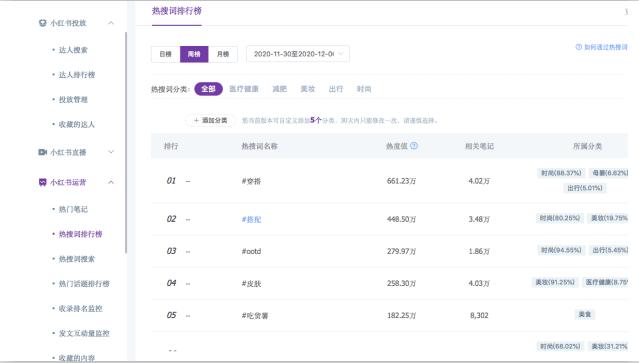Click the 添加分类 button
Image resolution: width=639 pixels, height=363 pixels.
coord(210,120)
